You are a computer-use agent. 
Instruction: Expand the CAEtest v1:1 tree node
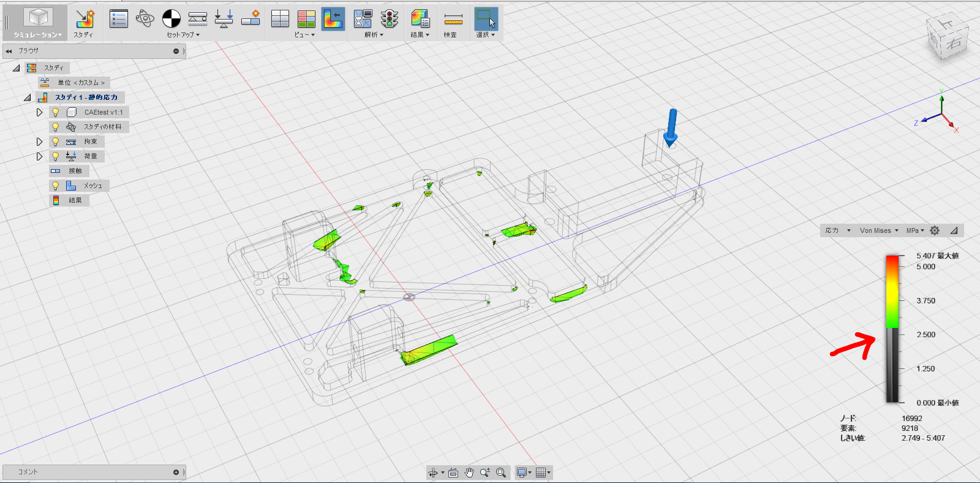(x=39, y=112)
